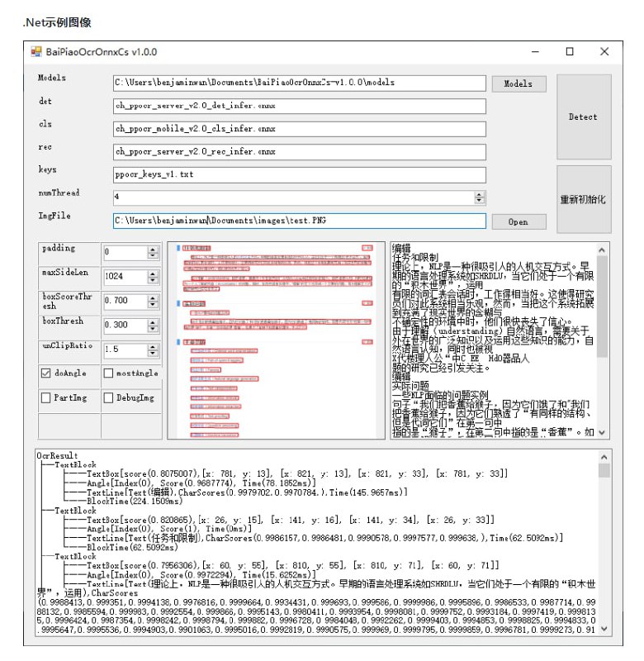The image size is (644, 661).
Task: Increase unClipRatio with its up arrow
Action: (x=152, y=345)
